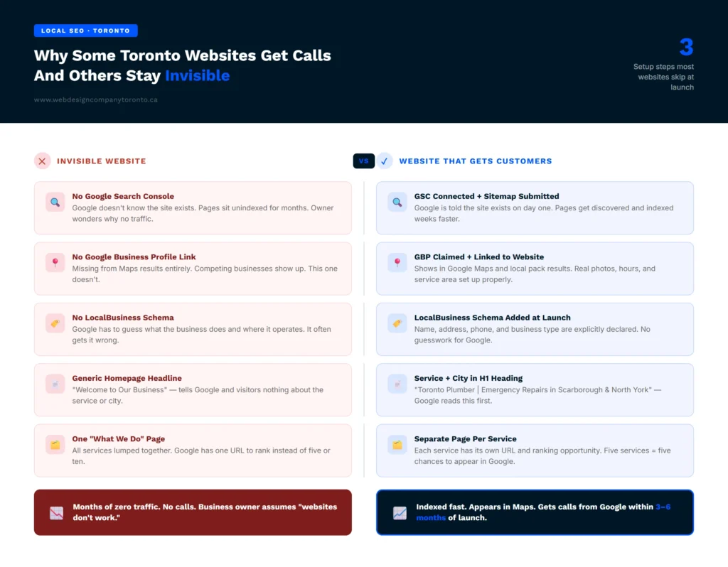This screenshot has width=728, height=567.
Task: Click document icon in Service + City in H1 card
Action: click(x=397, y=384)
